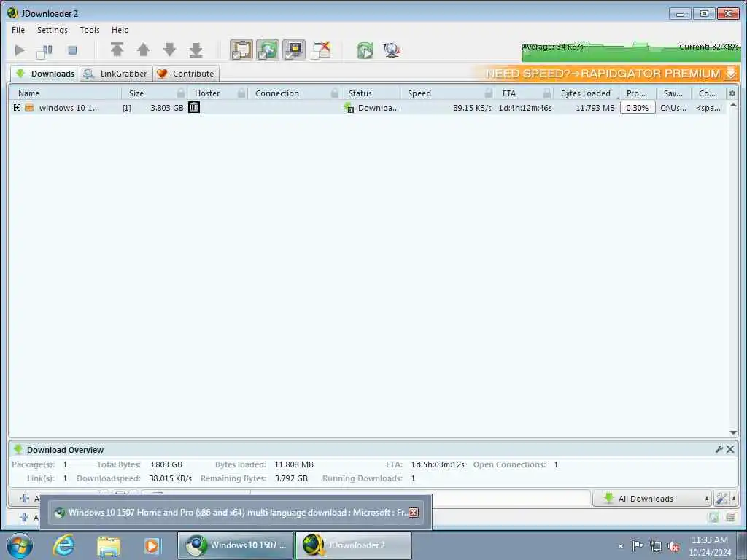Screen dimensions: 747x560
Task: Expand the windows-10-1... package row
Action: pyautogui.click(x=18, y=108)
